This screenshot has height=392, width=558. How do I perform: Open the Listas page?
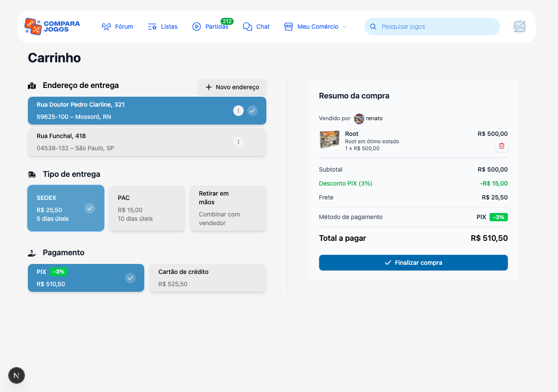tap(163, 27)
